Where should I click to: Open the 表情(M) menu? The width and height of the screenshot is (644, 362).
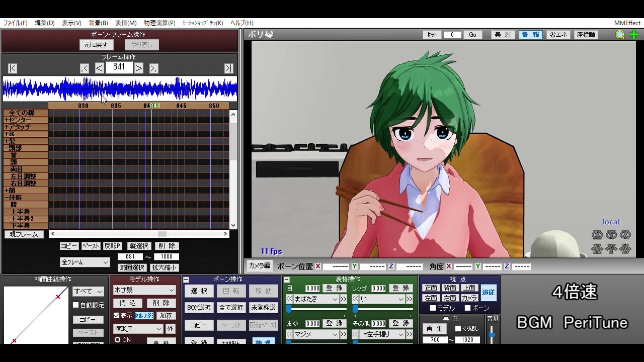tap(126, 23)
